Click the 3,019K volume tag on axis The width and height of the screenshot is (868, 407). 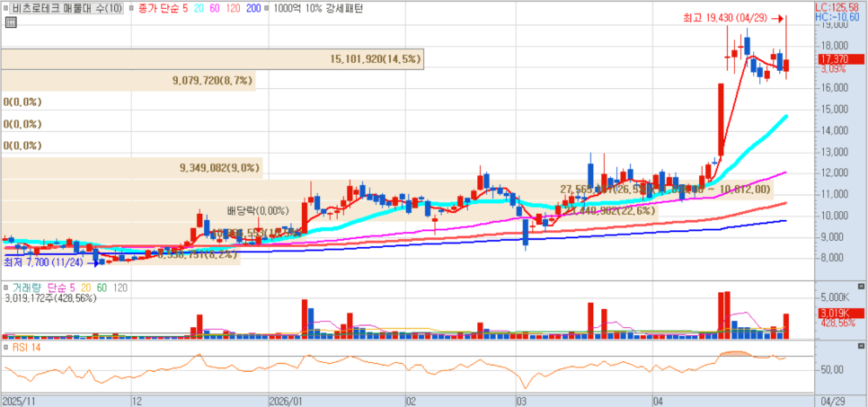pos(840,312)
